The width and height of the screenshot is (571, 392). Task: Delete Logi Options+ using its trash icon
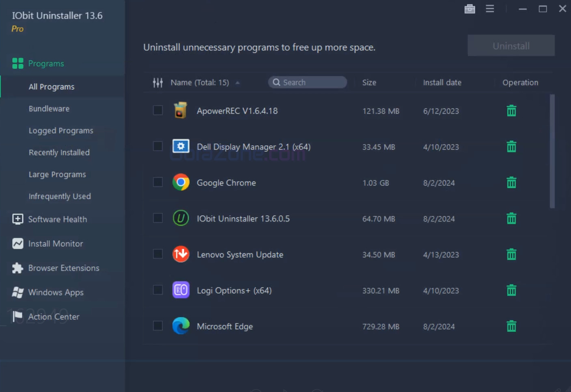511,291
